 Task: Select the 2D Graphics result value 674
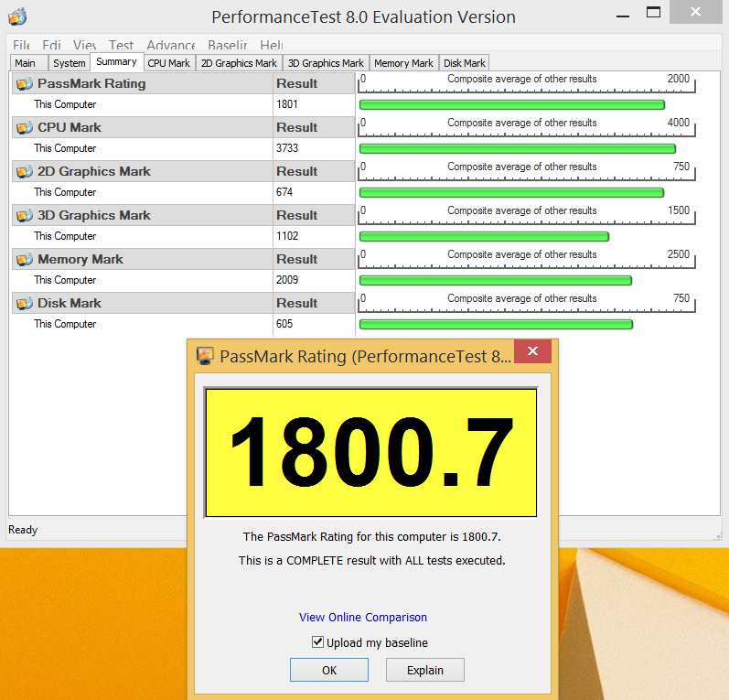(x=284, y=192)
